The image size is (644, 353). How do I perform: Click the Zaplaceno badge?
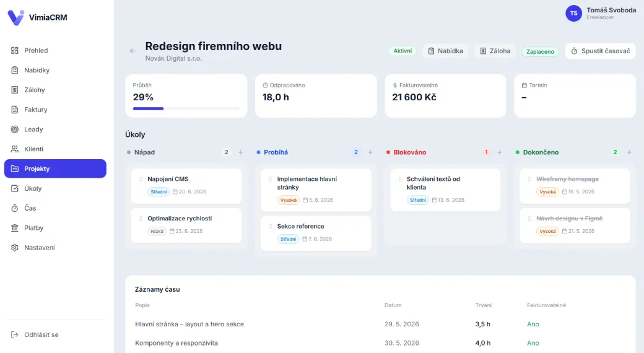540,52
